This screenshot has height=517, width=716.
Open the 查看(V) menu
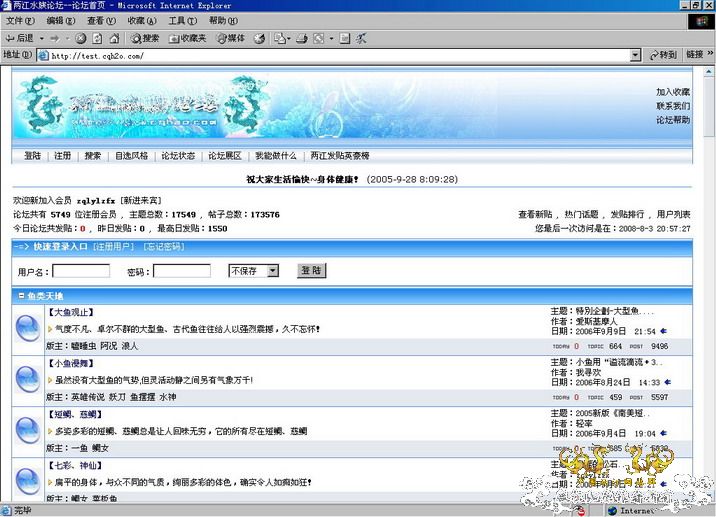[101, 21]
